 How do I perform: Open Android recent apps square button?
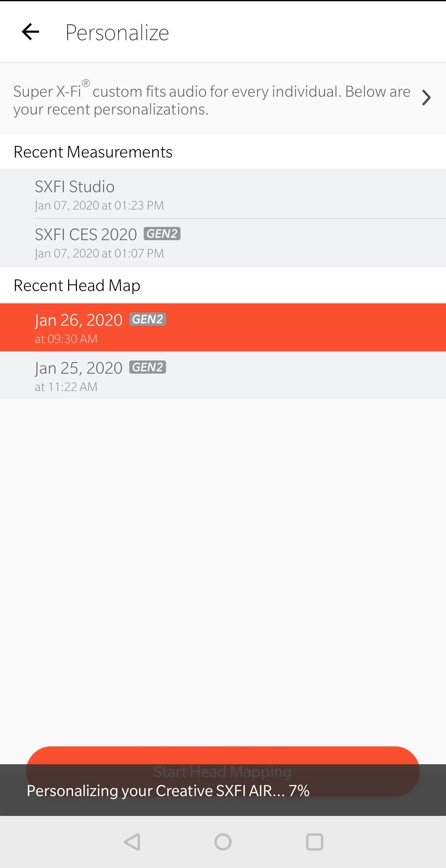click(314, 842)
